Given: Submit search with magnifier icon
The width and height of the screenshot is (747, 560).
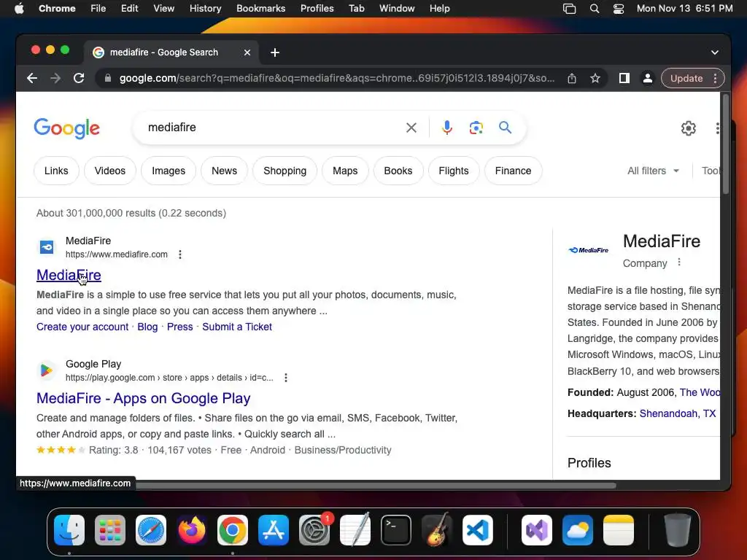Looking at the screenshot, I should click(505, 127).
